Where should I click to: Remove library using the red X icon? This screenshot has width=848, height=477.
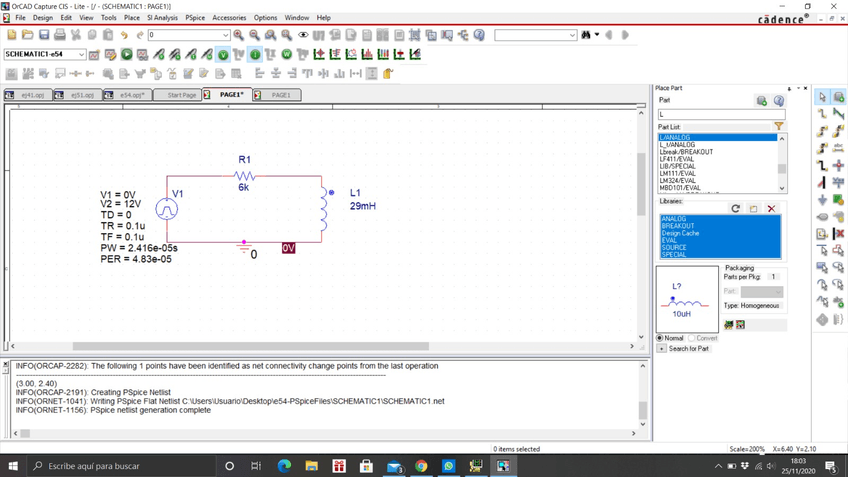(x=771, y=208)
